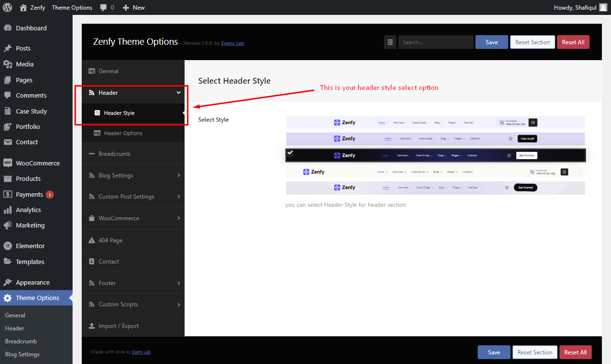
Task: Click the bottom Reset All button
Action: (576, 352)
